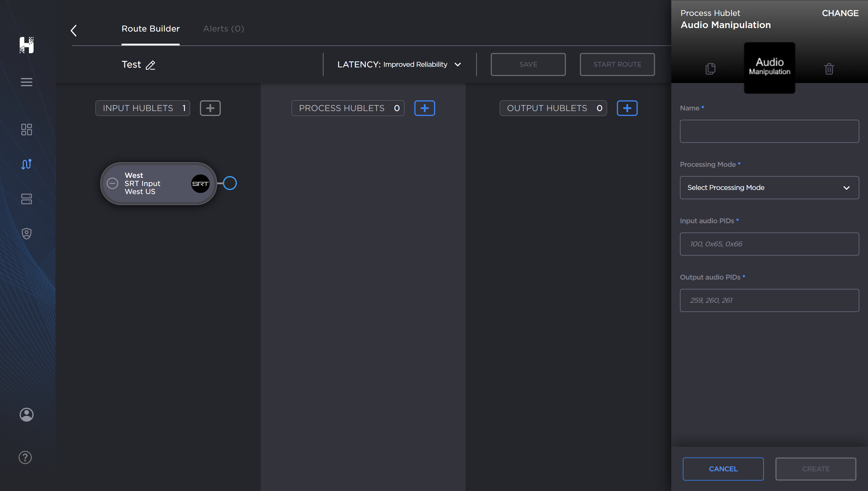868x491 pixels.
Task: Expand the Select Processing Mode dropdown
Action: click(x=769, y=187)
